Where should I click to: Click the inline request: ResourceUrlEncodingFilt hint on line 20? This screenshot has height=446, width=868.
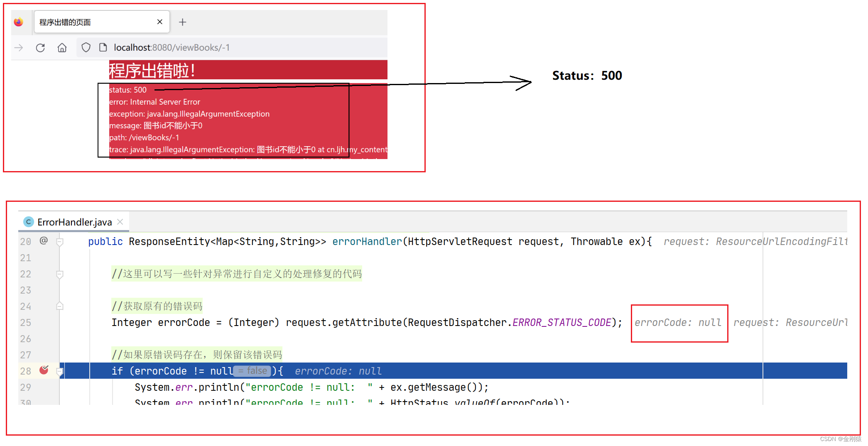point(755,242)
